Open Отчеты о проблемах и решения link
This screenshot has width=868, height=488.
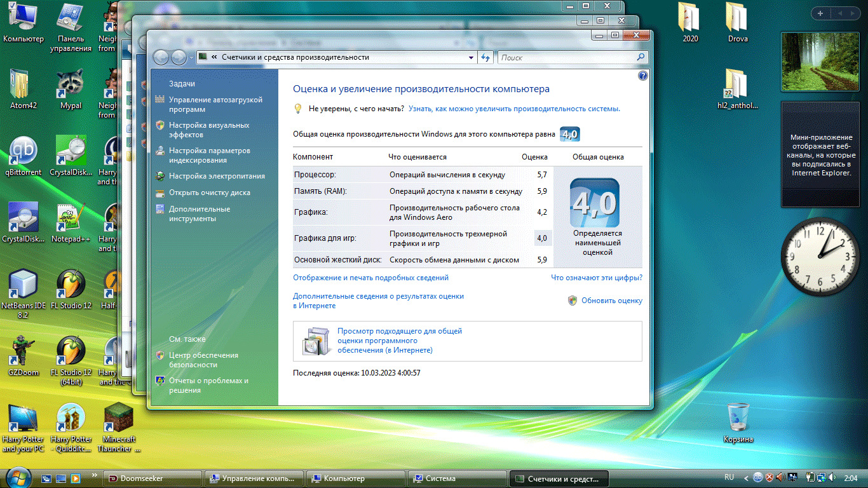click(208, 385)
